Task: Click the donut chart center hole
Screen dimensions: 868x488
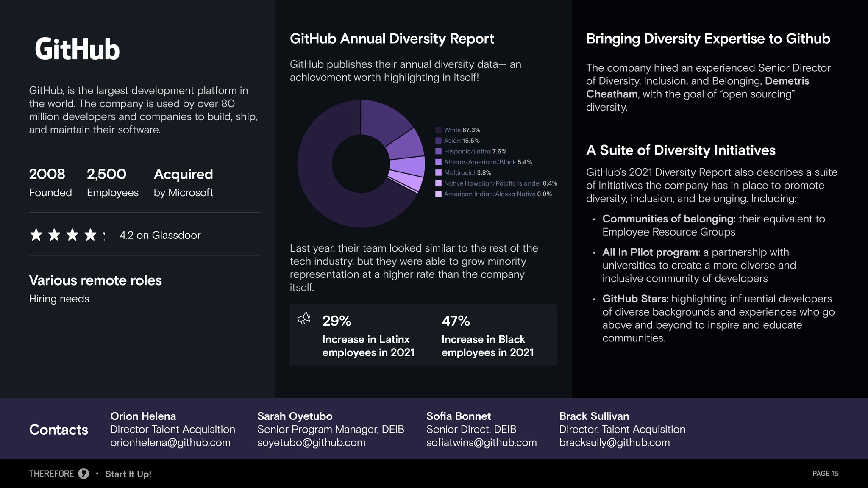Action: point(361,164)
